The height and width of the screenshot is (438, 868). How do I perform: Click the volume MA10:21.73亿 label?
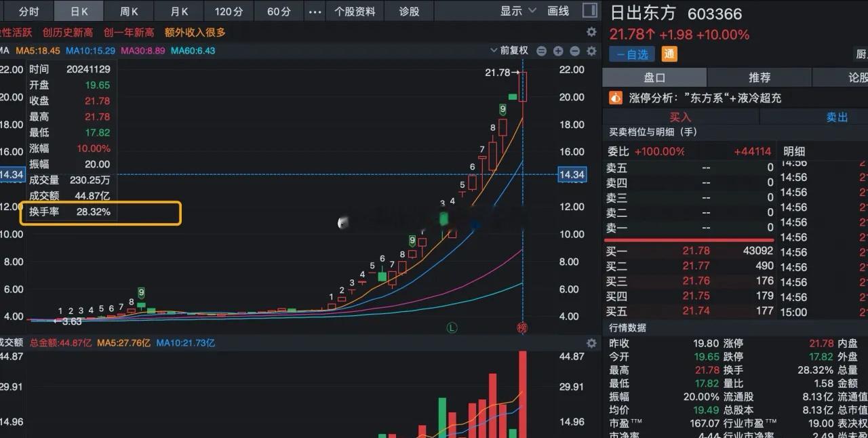point(186,343)
